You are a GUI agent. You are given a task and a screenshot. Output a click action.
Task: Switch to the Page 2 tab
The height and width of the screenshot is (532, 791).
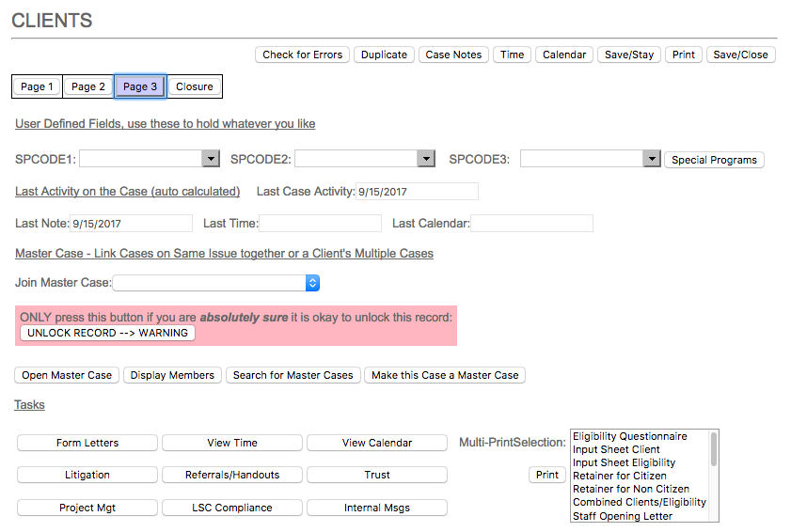(88, 86)
